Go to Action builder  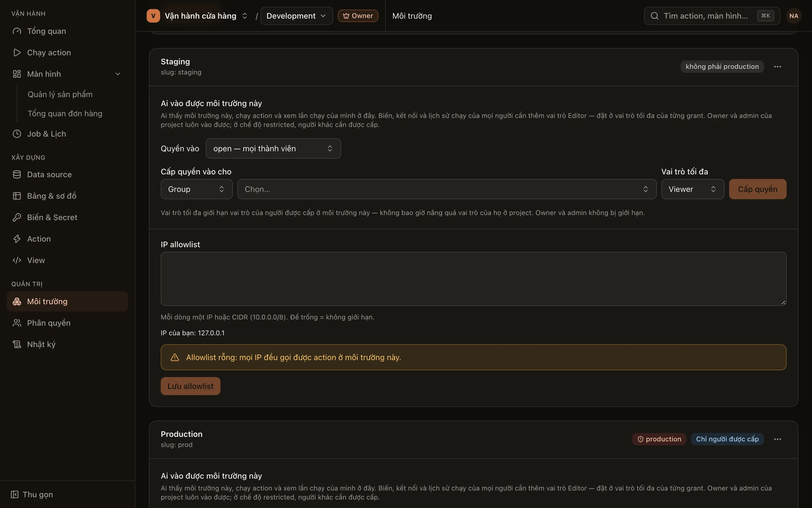(67, 239)
